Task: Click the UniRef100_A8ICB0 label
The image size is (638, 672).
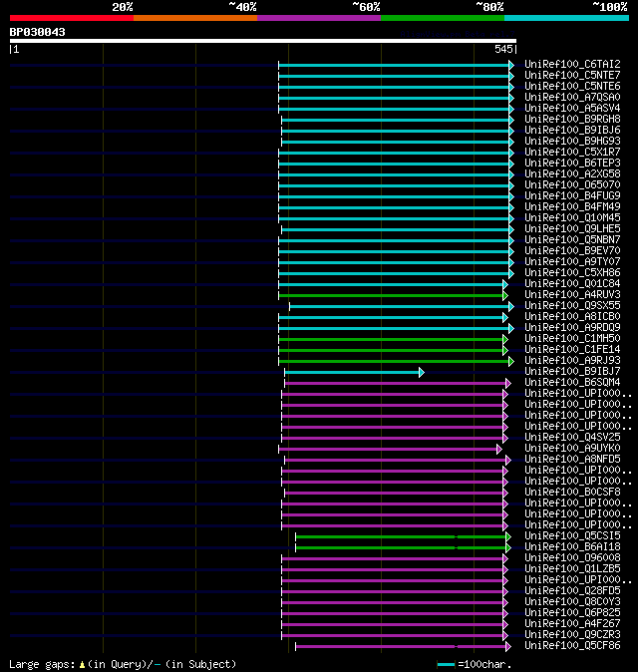Action: tap(572, 317)
